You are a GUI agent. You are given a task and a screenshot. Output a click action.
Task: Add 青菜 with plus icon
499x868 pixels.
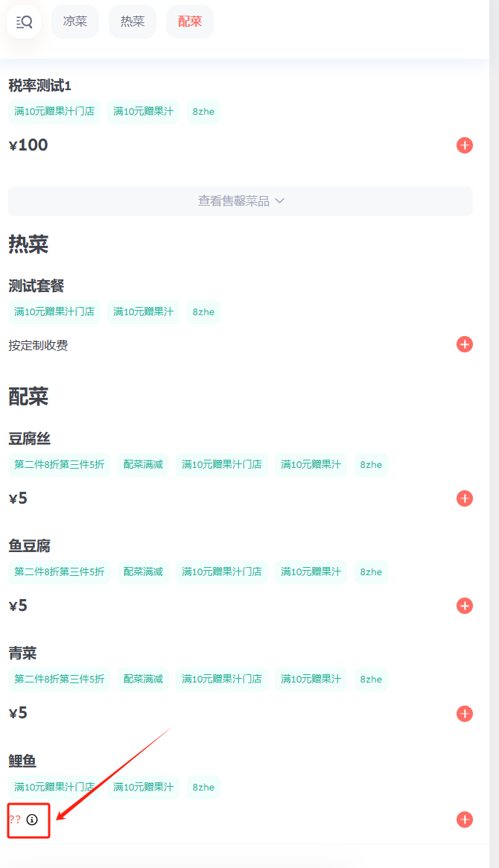coord(465,714)
